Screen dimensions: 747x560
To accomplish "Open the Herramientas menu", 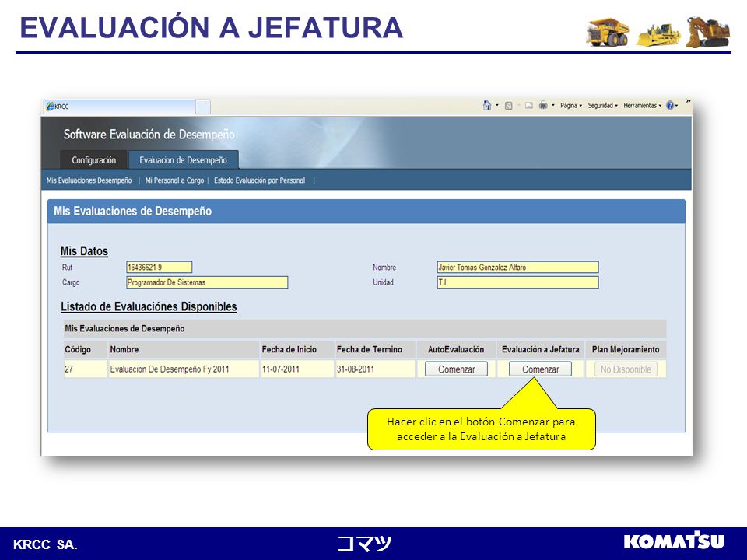I will tap(642, 106).
